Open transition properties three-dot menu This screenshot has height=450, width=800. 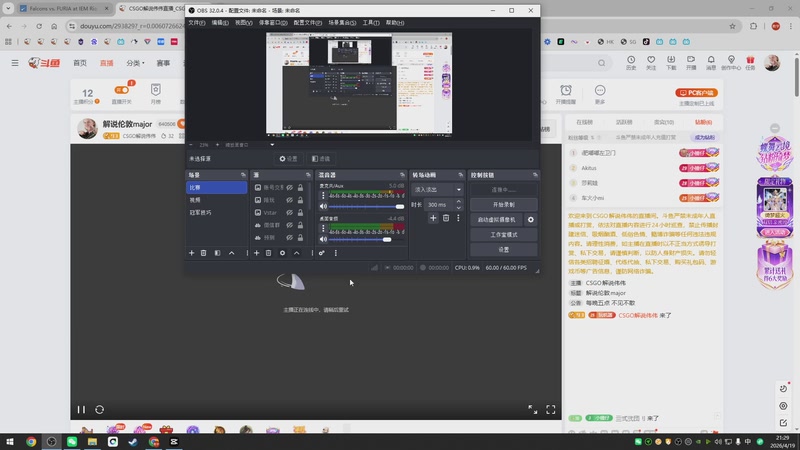click(458, 218)
